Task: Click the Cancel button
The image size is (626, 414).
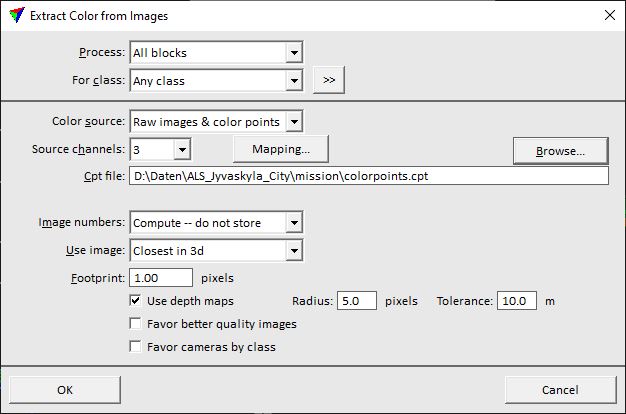Action: pyautogui.click(x=561, y=390)
